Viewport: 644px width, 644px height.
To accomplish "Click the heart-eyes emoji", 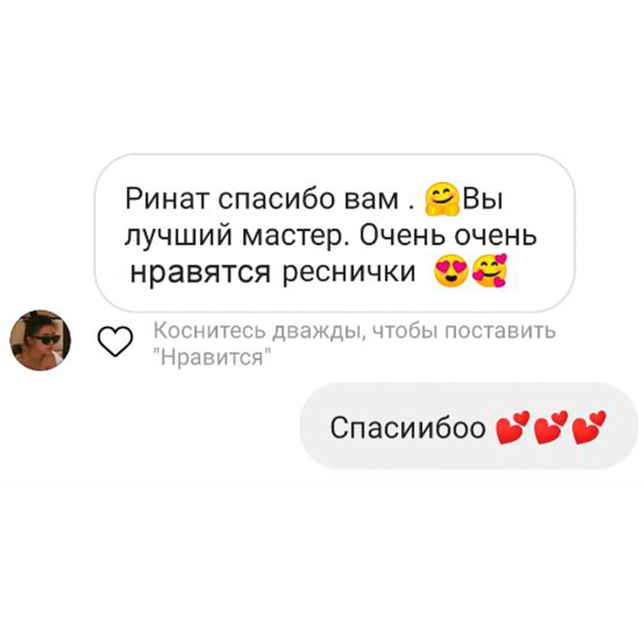I will click(x=451, y=271).
